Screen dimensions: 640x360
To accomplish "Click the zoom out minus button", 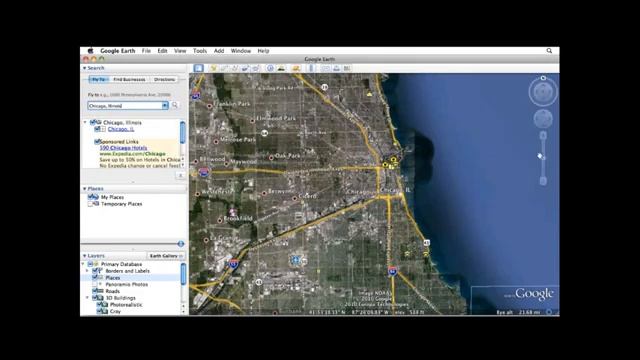I will (543, 181).
